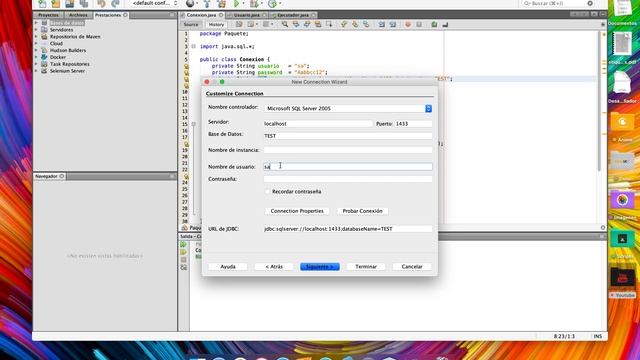This screenshot has height=360, width=640.
Task: Click the Navegador panel tab
Action: coord(49,176)
